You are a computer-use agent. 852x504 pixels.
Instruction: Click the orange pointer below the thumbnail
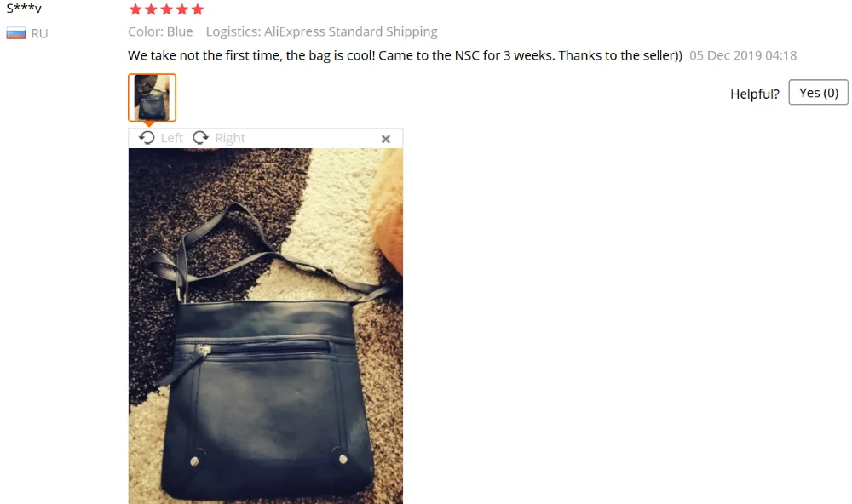point(149,124)
